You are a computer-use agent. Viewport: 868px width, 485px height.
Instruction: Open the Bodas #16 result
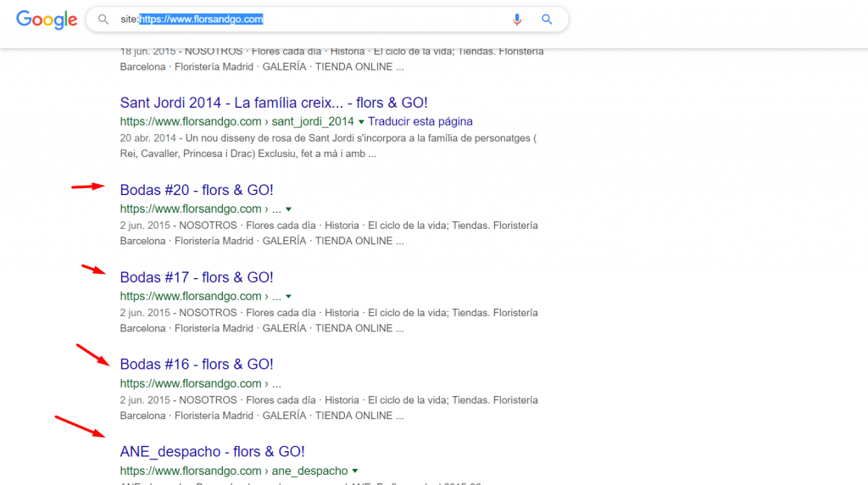[197, 364]
